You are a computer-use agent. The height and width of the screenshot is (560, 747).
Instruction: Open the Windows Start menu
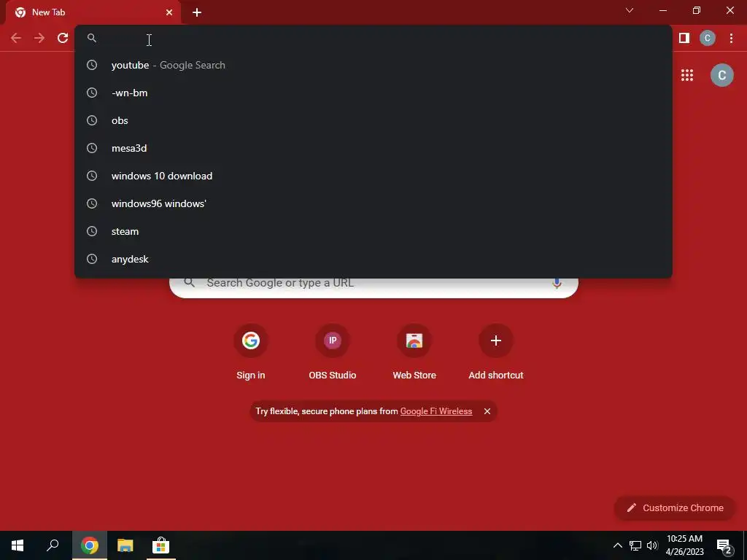pyautogui.click(x=18, y=545)
